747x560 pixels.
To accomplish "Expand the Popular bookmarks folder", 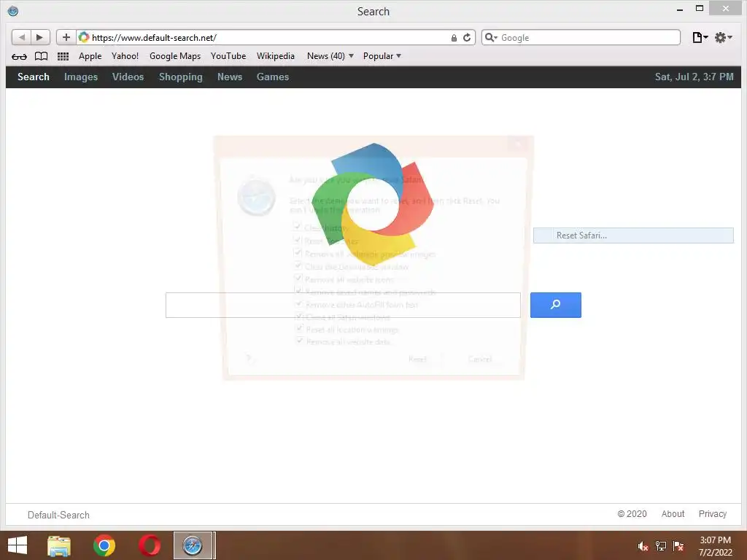I will (x=382, y=56).
